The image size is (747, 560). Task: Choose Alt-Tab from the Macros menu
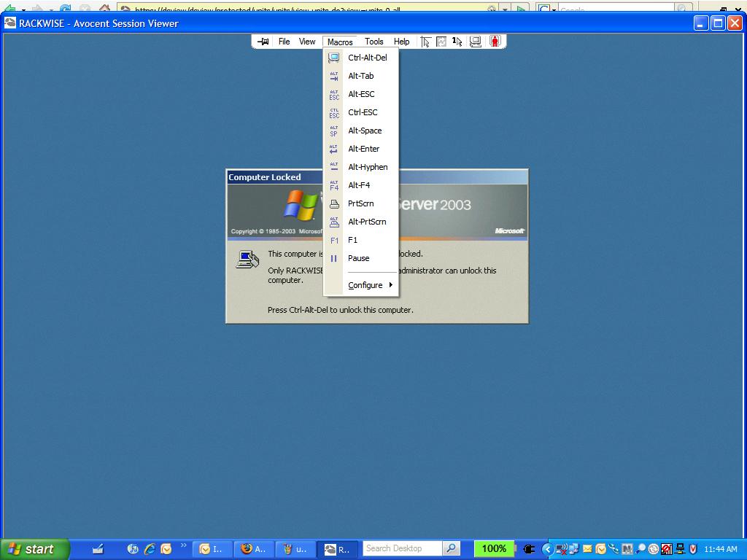[360, 76]
